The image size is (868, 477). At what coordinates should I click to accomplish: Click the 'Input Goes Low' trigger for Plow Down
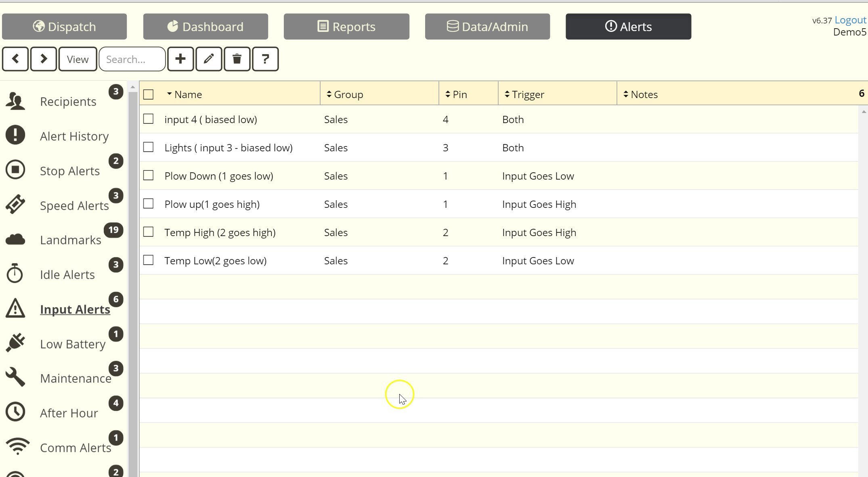tap(538, 176)
